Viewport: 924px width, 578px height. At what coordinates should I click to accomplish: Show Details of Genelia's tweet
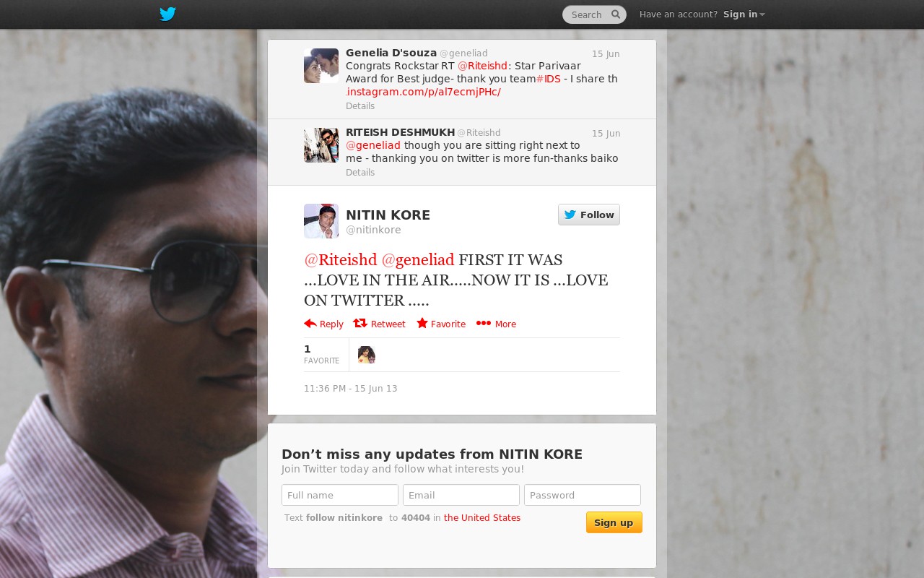[x=360, y=106]
